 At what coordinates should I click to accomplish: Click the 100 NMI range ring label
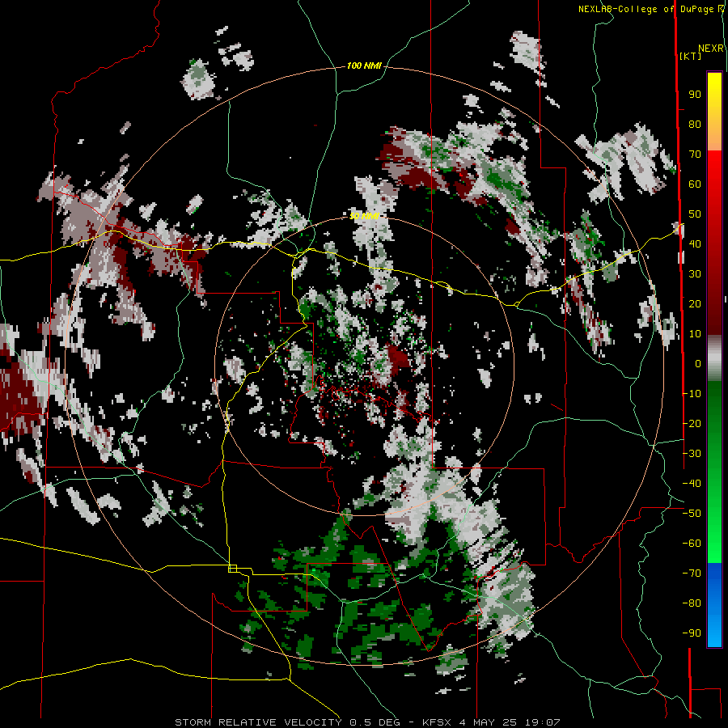364,66
